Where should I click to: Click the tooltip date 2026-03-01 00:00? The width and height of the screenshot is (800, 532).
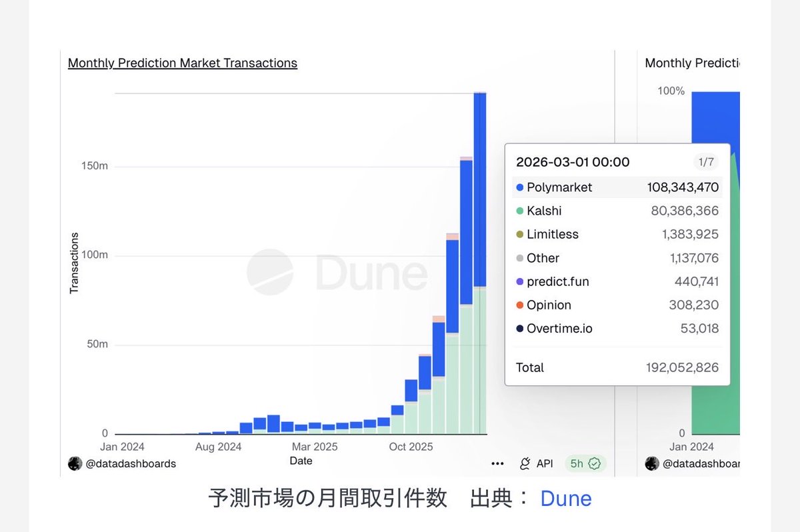click(x=573, y=162)
